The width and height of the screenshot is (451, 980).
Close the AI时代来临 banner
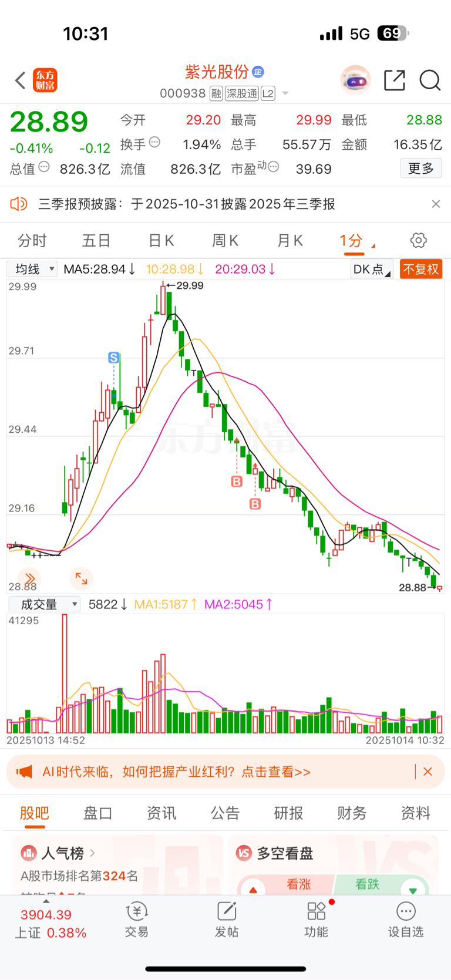coord(428,772)
